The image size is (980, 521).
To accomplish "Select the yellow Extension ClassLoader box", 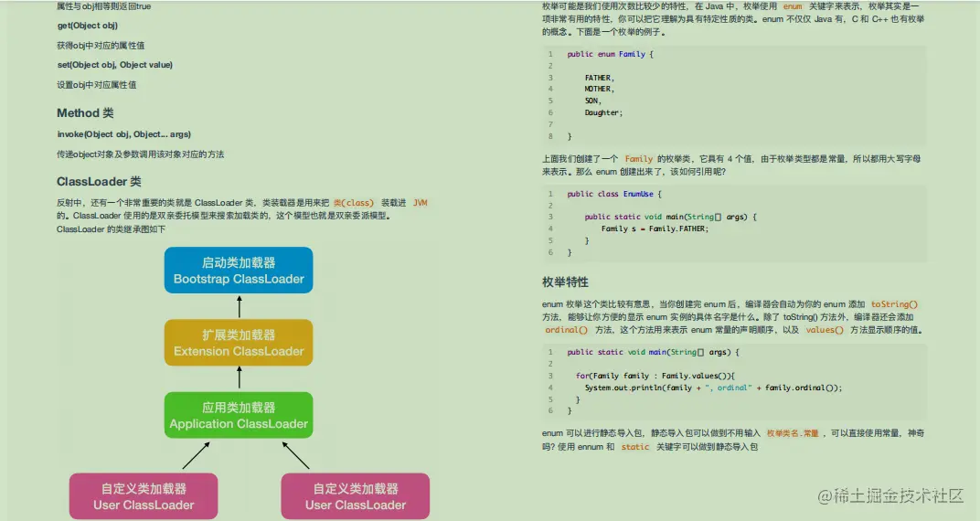I will 239,343.
